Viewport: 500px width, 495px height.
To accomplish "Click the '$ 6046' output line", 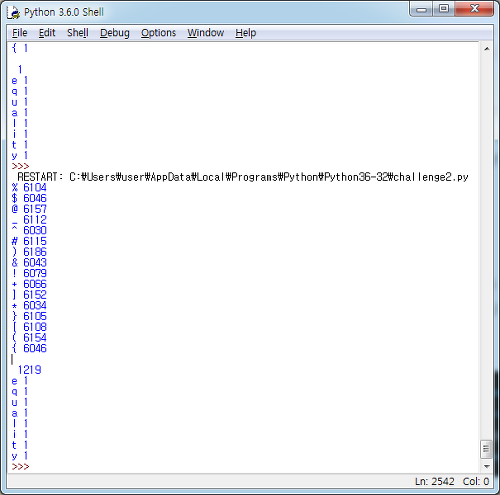I will click(x=29, y=198).
